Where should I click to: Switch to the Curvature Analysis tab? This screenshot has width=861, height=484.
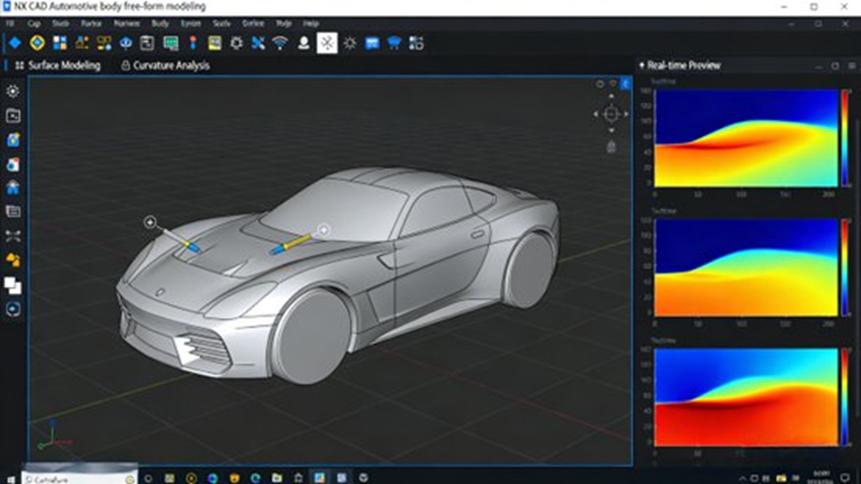tap(165, 66)
